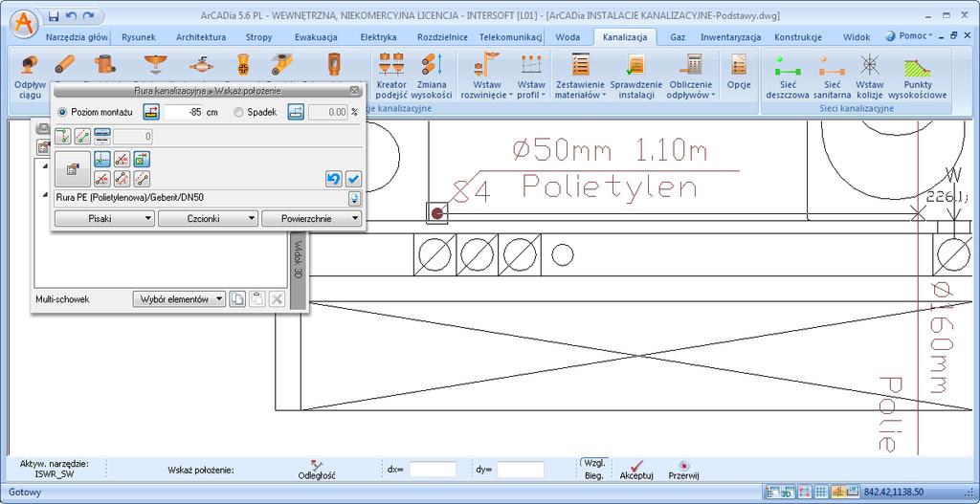Toggle 3D status bar icon
Viewport: 980px width, 504px height.
789,493
